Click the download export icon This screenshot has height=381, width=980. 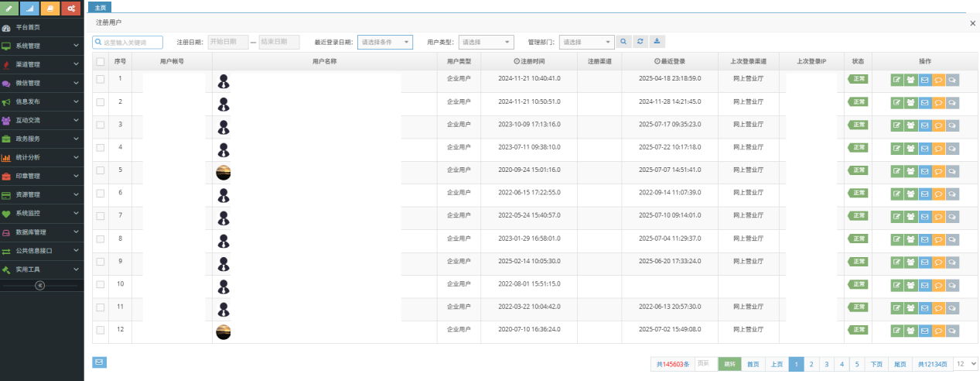[x=657, y=42]
